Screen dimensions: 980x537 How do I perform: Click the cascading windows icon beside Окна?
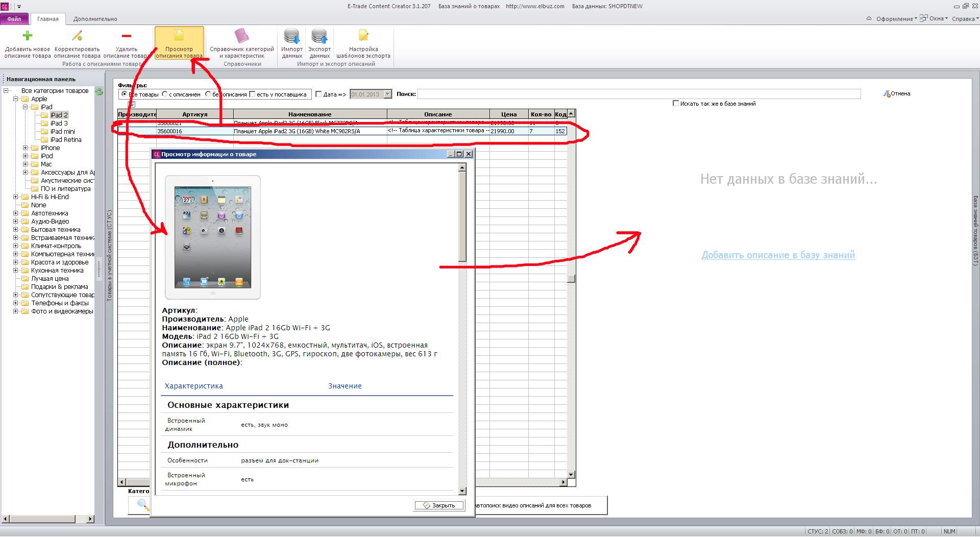[923, 18]
